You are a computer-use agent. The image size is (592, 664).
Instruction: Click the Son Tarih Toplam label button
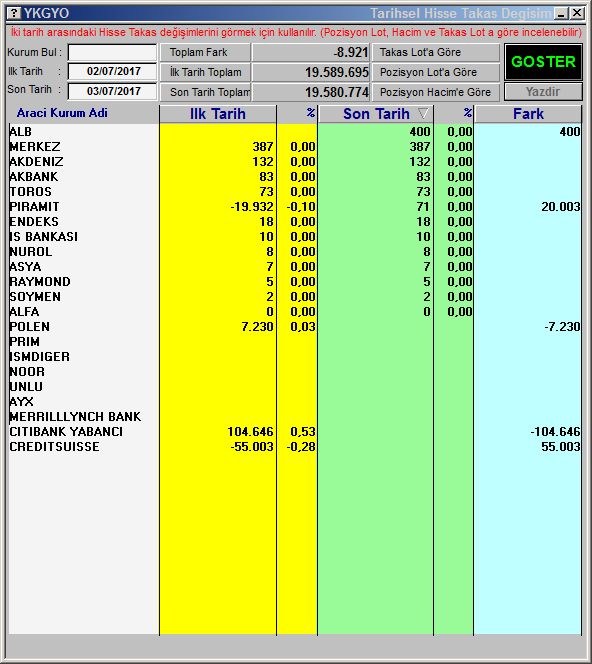(x=205, y=92)
